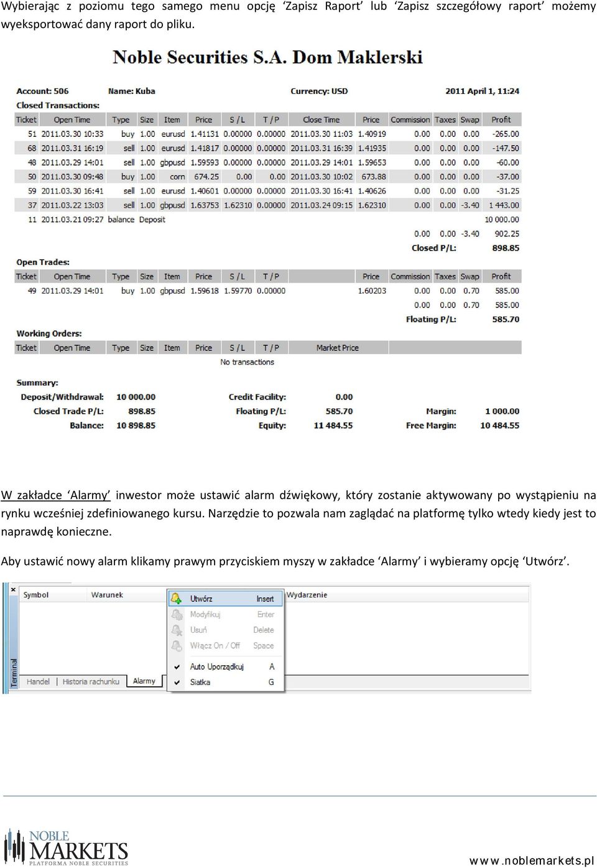Click the date '2011 April 1, 11:24'

482,91
